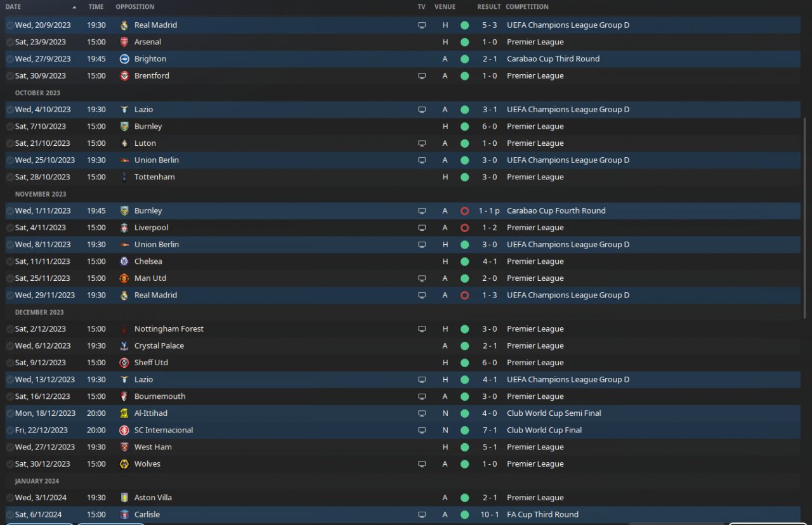812x525 pixels.
Task: Toggle the check circle beside Wed, 4/10/2023
Action: (10, 110)
